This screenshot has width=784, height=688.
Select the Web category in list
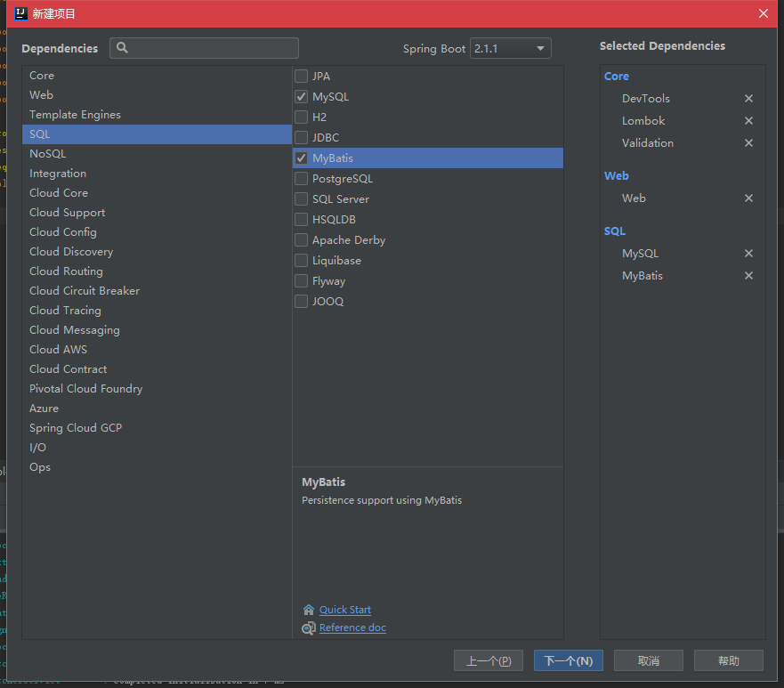(157, 95)
